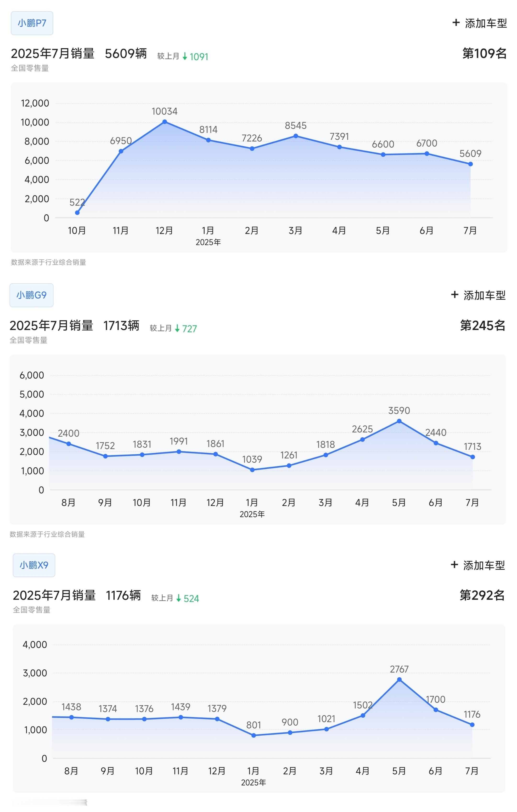The height and width of the screenshot is (812, 517).
Task: Select the 522 data point in P7 chart
Action: pyautogui.click(x=77, y=213)
